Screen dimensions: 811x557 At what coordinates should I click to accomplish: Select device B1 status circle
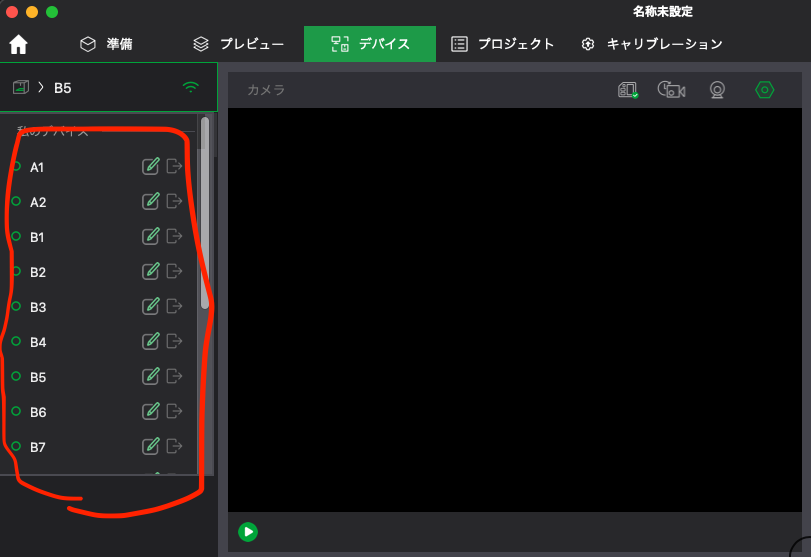click(16, 236)
